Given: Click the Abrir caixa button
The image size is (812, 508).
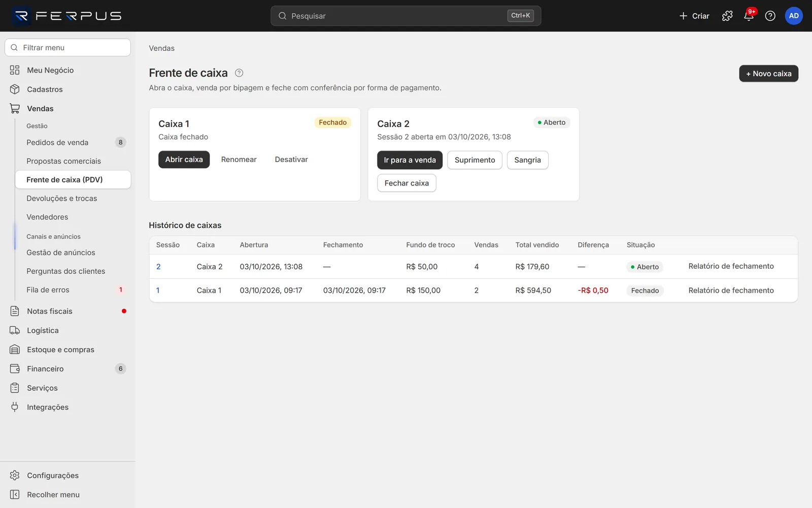Looking at the screenshot, I should tap(184, 160).
